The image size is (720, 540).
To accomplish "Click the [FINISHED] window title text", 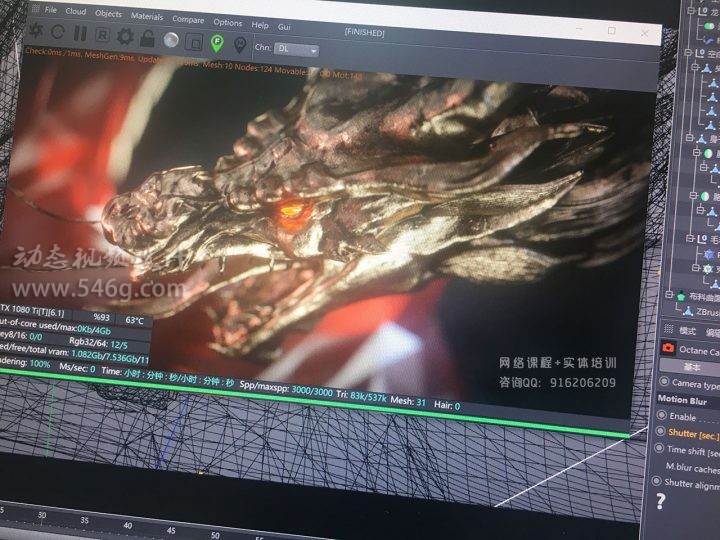I will [x=364, y=33].
